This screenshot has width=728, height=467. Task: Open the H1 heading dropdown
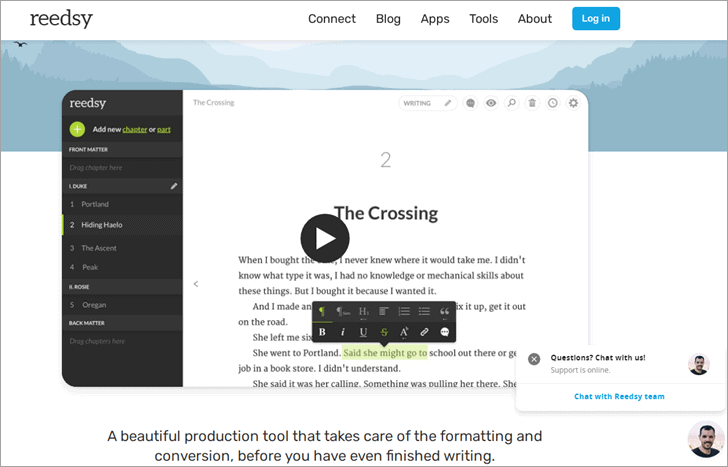(364, 311)
